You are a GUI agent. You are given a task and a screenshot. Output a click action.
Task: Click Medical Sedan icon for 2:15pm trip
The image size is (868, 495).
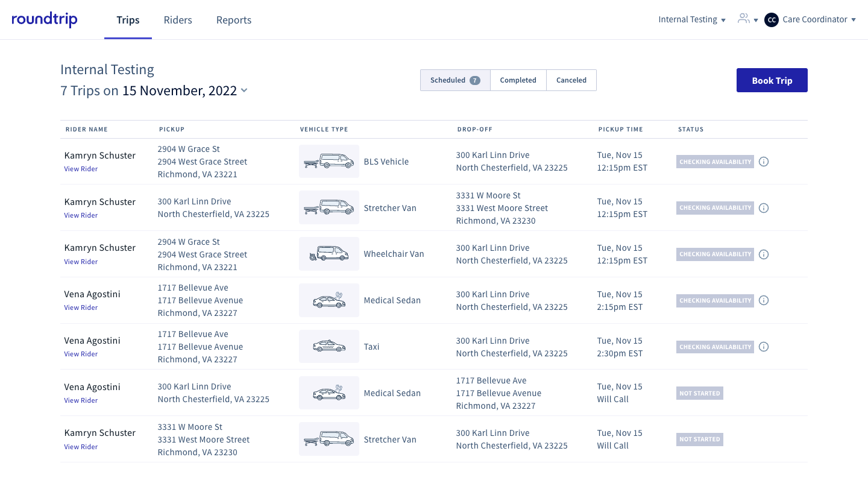[329, 300]
